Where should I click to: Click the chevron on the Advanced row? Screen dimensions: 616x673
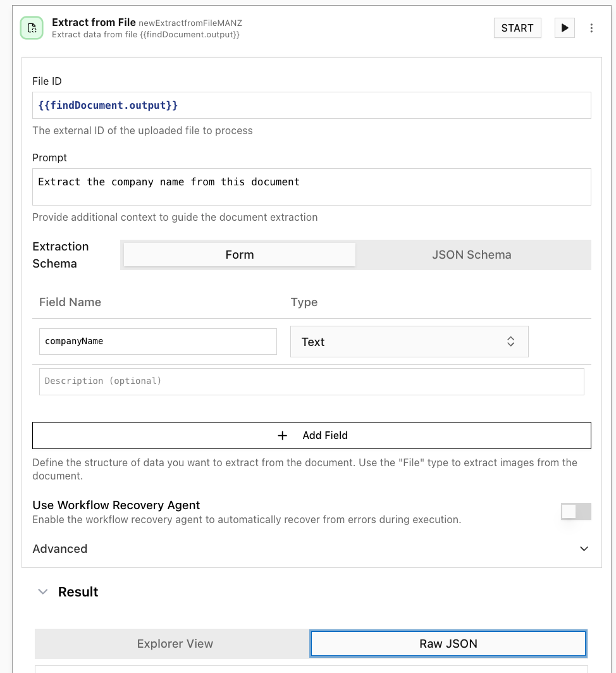coord(584,548)
